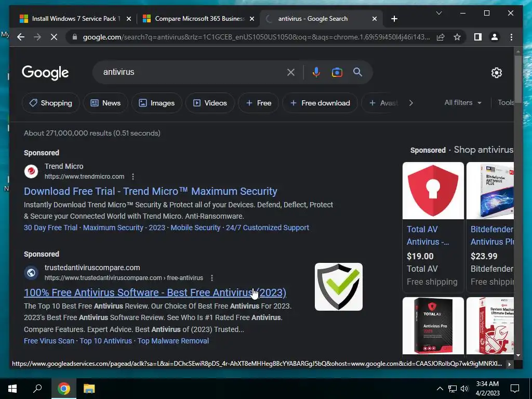This screenshot has height=399, width=532.
Task: Open the Bitdefender Antivirus Plus $23.99 product
Action: click(490, 228)
